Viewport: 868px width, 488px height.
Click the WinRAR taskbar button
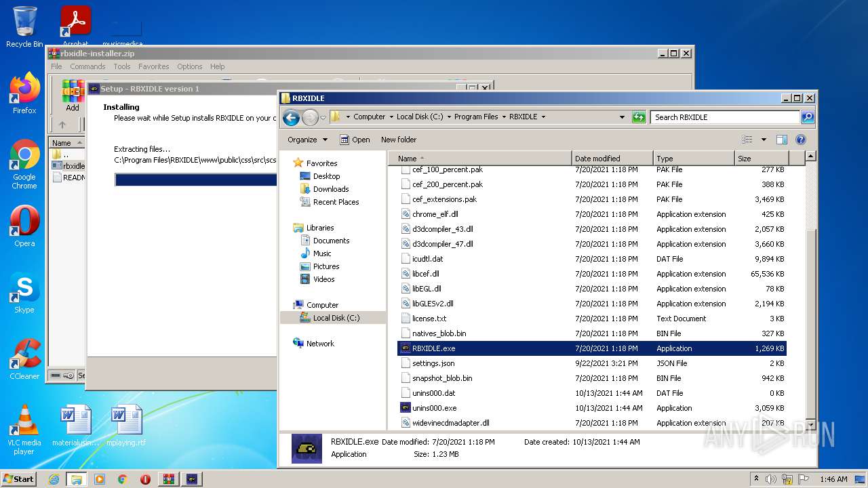(x=168, y=479)
